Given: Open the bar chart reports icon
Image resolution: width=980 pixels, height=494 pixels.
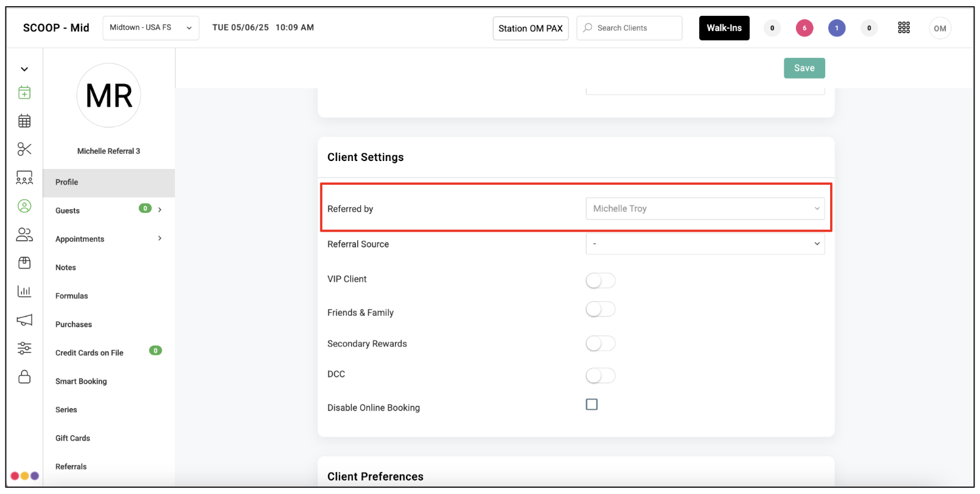Looking at the screenshot, I should tap(24, 291).
